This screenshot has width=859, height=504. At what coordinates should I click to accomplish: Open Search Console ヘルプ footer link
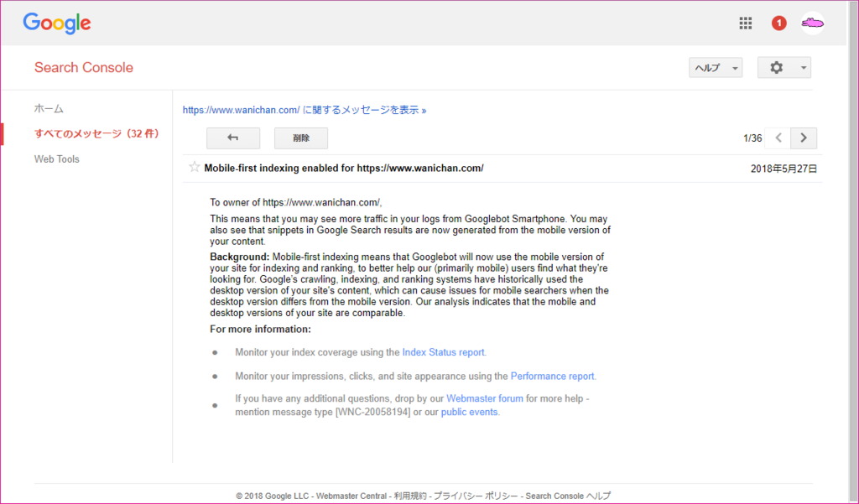tap(568, 496)
